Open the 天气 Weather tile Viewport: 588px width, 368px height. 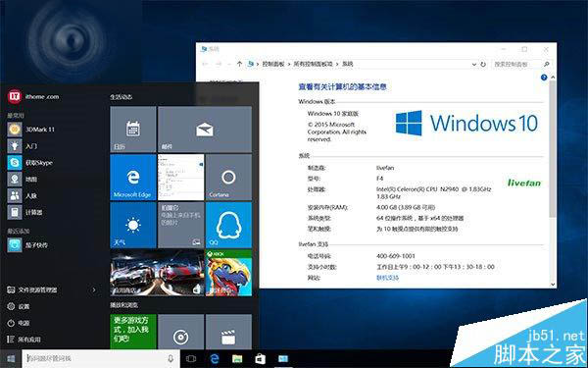[133, 225]
